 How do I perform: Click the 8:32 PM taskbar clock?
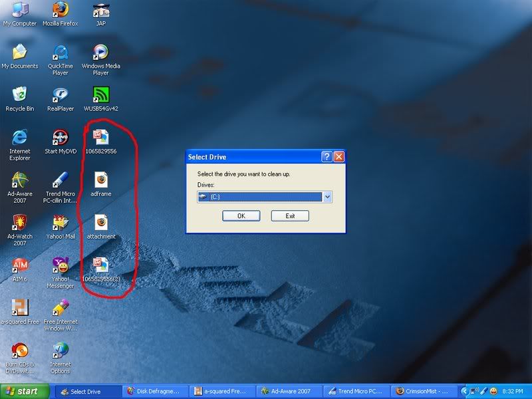coord(513,392)
